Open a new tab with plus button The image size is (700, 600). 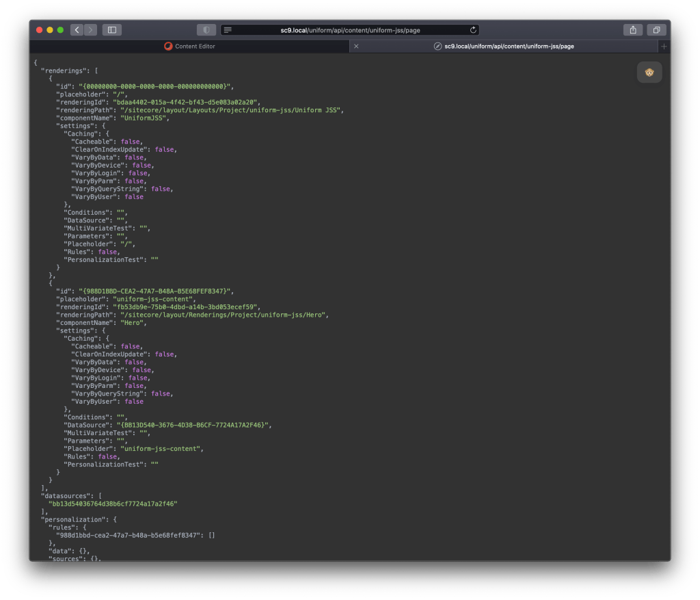tap(663, 46)
